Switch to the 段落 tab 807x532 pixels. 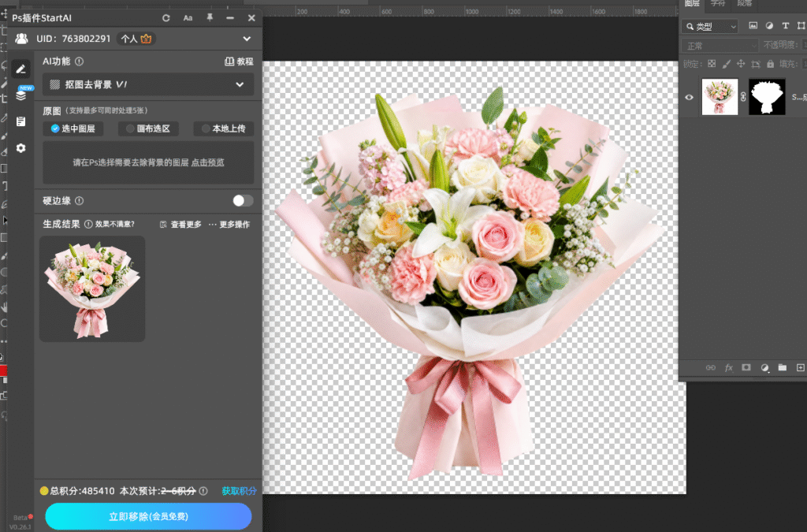coord(744,4)
